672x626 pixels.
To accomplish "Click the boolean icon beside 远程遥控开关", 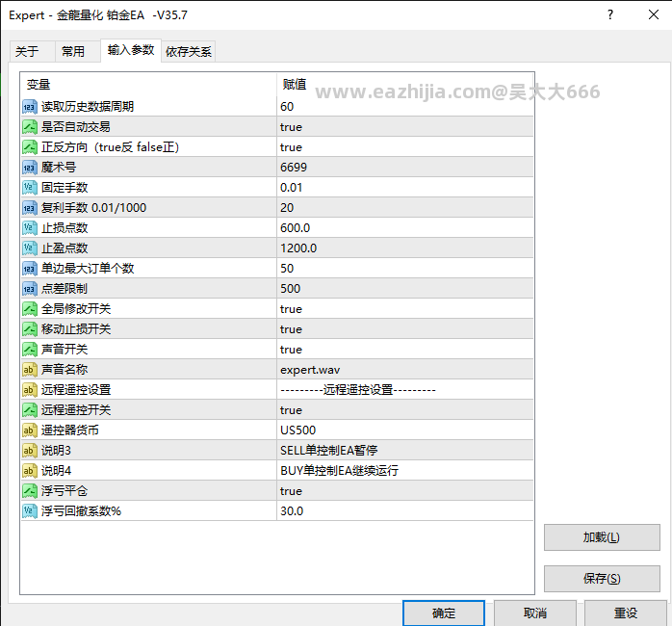I will pos(30,410).
